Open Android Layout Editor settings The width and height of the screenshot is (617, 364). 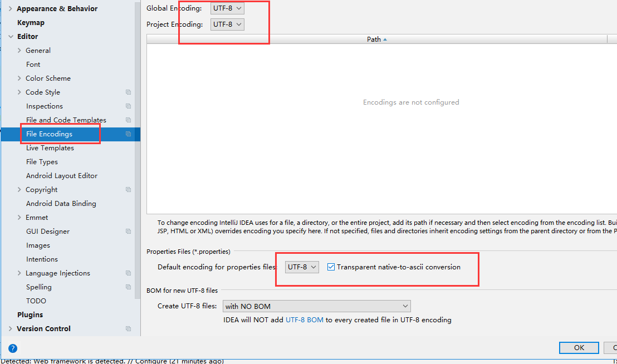point(62,176)
